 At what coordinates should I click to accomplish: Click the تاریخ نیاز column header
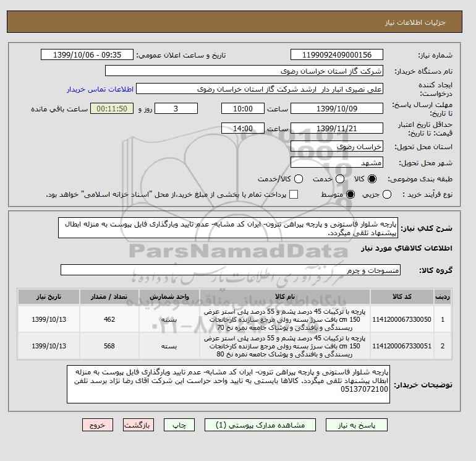point(49,296)
